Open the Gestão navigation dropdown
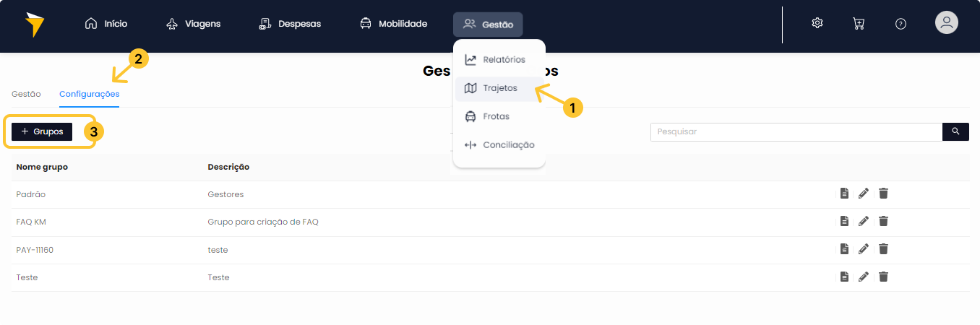The width and height of the screenshot is (980, 325). [488, 25]
